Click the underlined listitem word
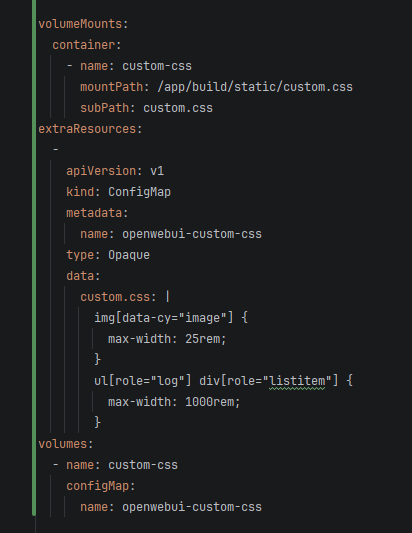Screen dimensions: 412x533 coord(297,381)
